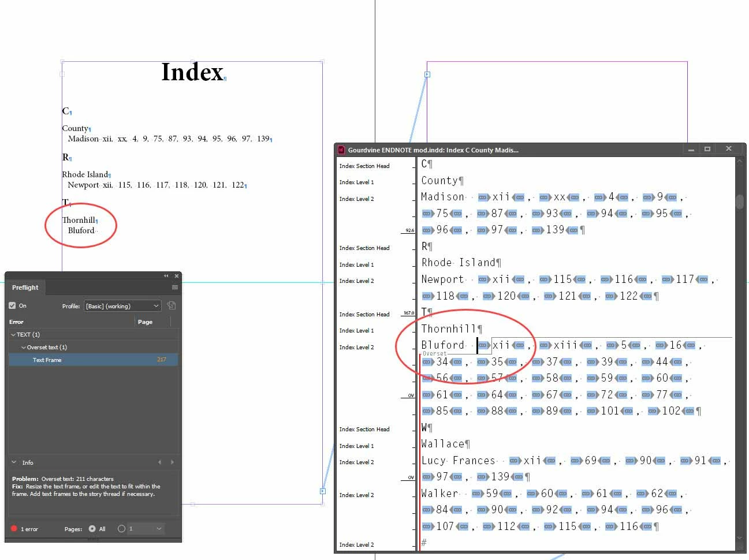Click the text frame in-port thread icon
This screenshot has width=749, height=560.
coord(427,74)
